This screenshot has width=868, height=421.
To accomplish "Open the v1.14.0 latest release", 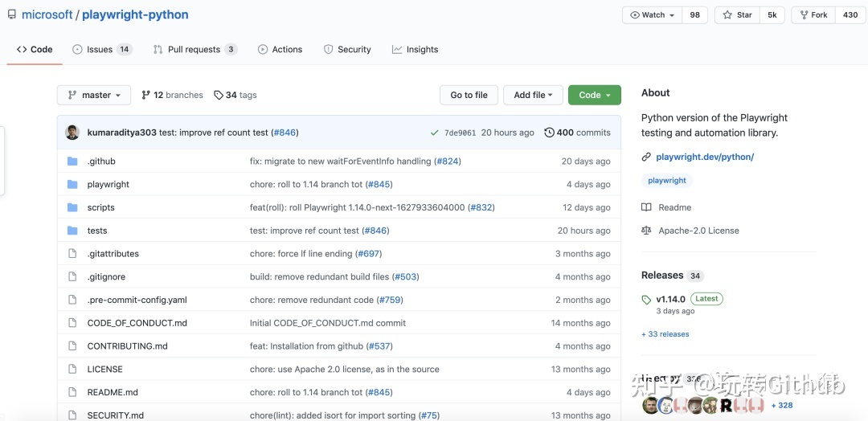I will click(x=670, y=300).
